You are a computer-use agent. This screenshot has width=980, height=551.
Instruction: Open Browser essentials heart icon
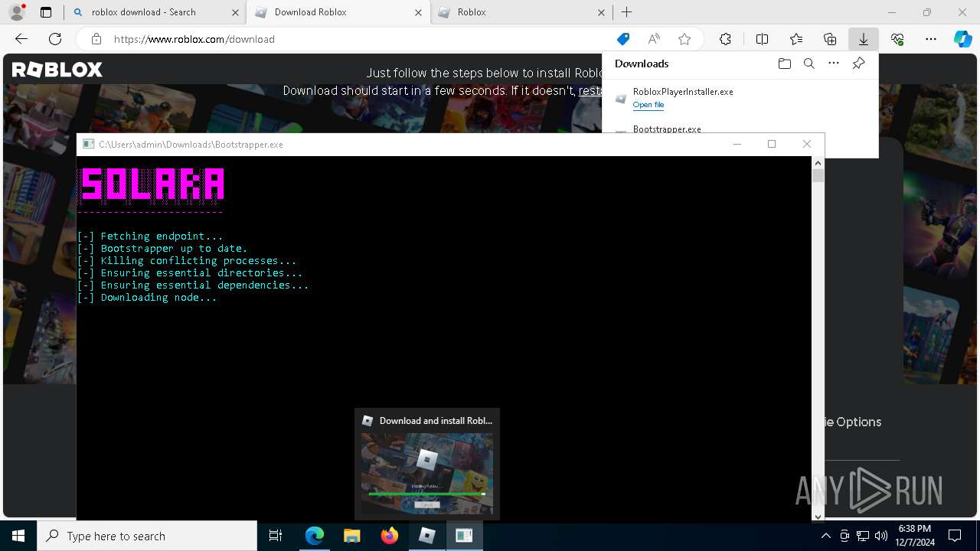pos(897,39)
